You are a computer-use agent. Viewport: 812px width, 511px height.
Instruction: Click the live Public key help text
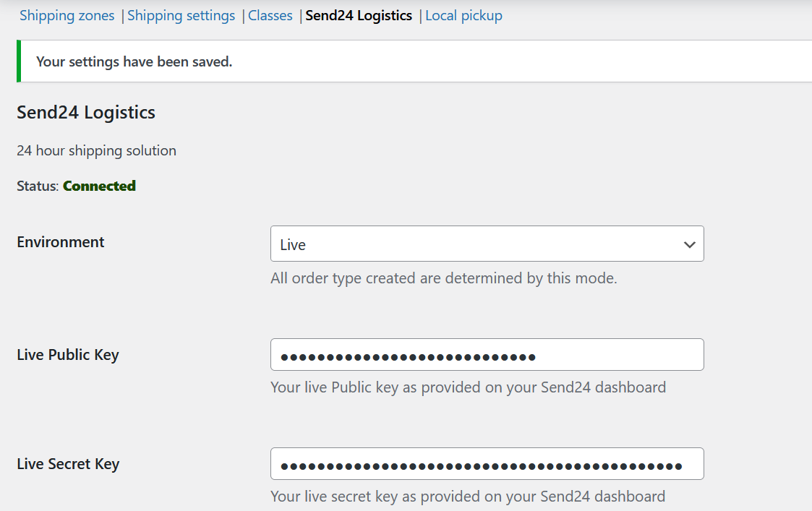click(468, 387)
